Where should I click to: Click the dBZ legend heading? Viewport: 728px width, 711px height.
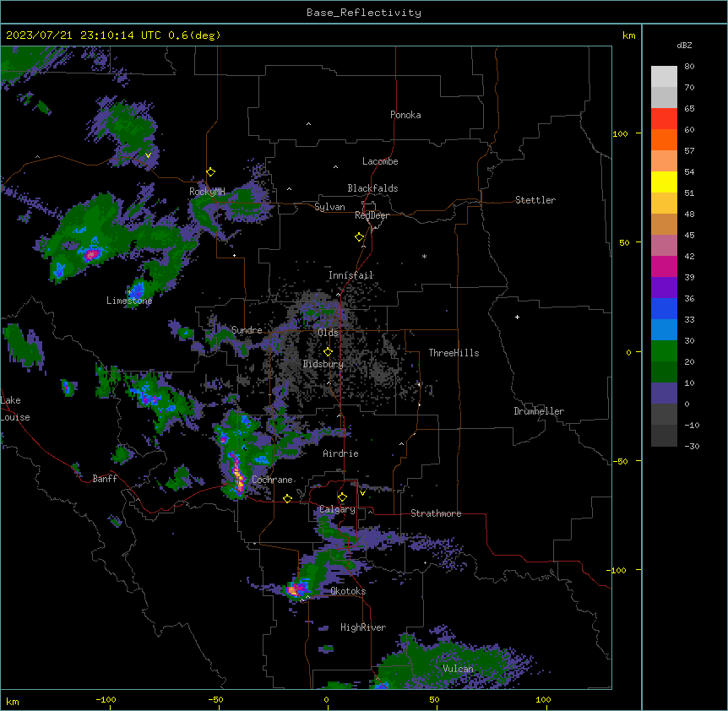tap(684, 45)
